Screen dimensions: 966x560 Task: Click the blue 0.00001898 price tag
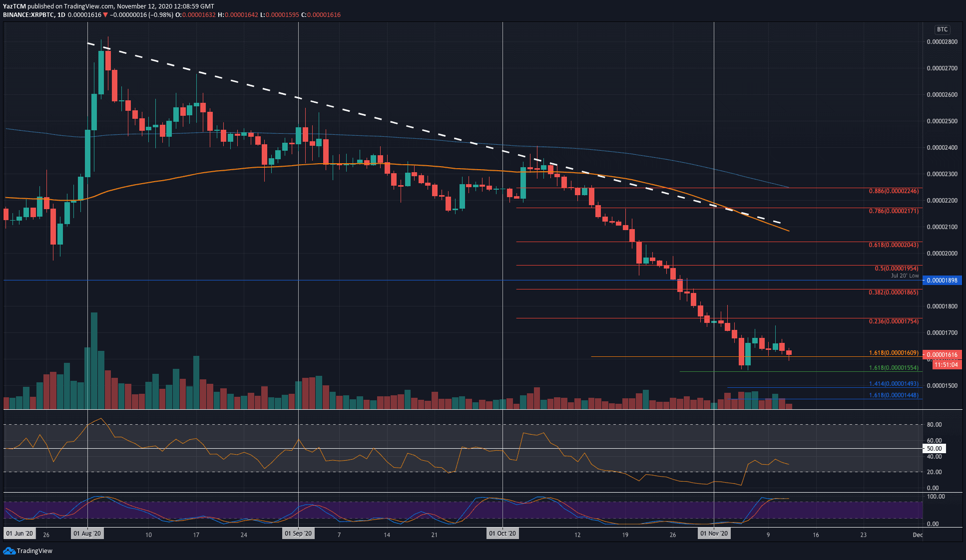click(x=942, y=280)
